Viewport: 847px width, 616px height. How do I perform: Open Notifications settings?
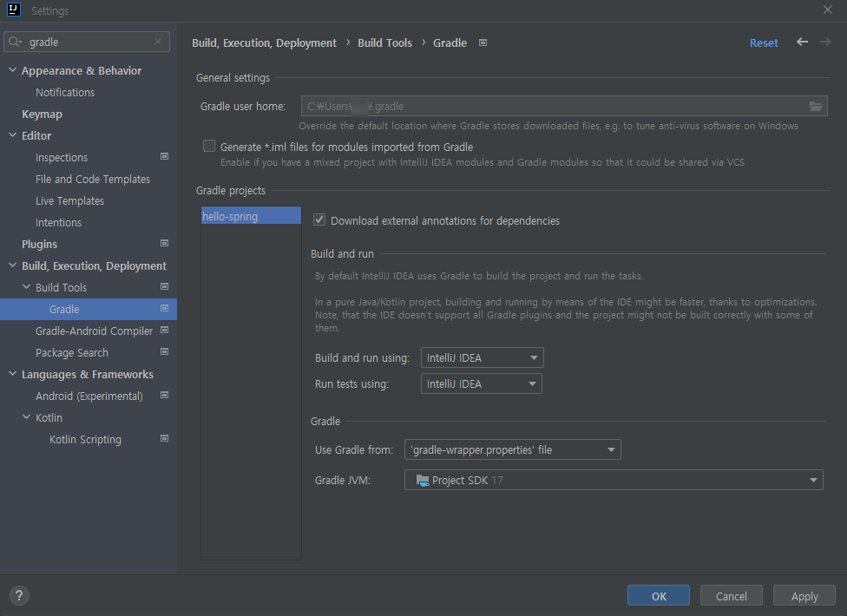tap(65, 92)
